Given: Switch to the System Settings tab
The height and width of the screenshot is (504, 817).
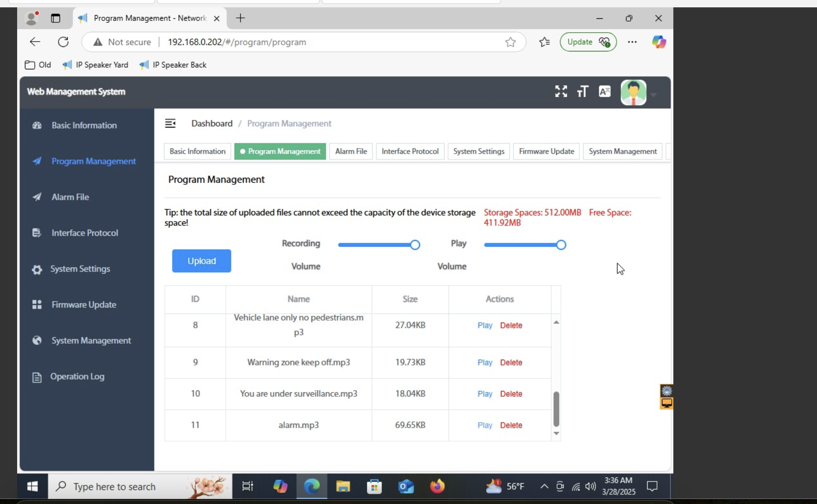Looking at the screenshot, I should point(479,151).
